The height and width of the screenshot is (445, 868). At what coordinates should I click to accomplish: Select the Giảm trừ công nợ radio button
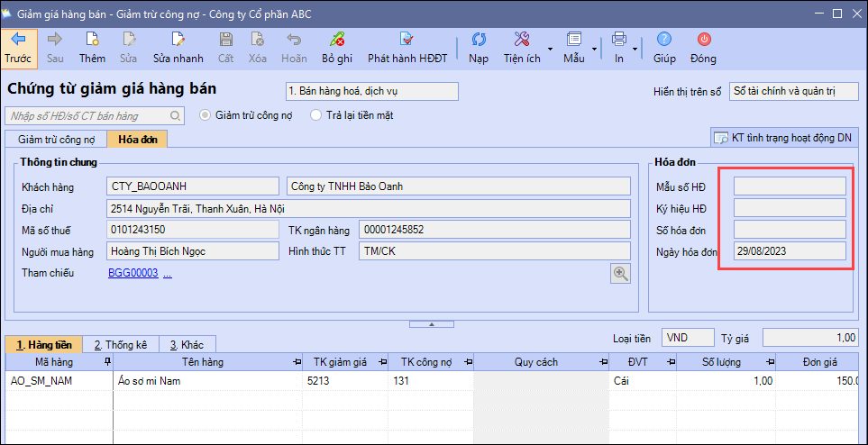click(206, 115)
